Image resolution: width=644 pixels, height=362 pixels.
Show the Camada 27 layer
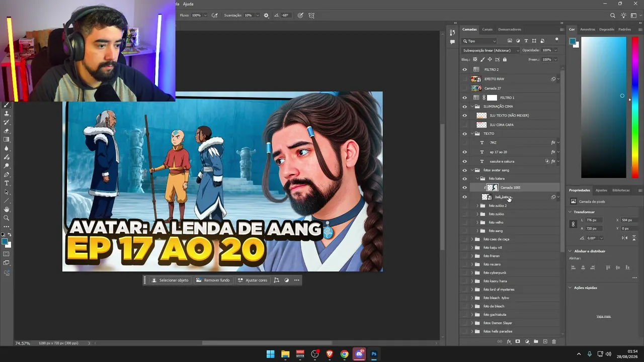pos(464,88)
